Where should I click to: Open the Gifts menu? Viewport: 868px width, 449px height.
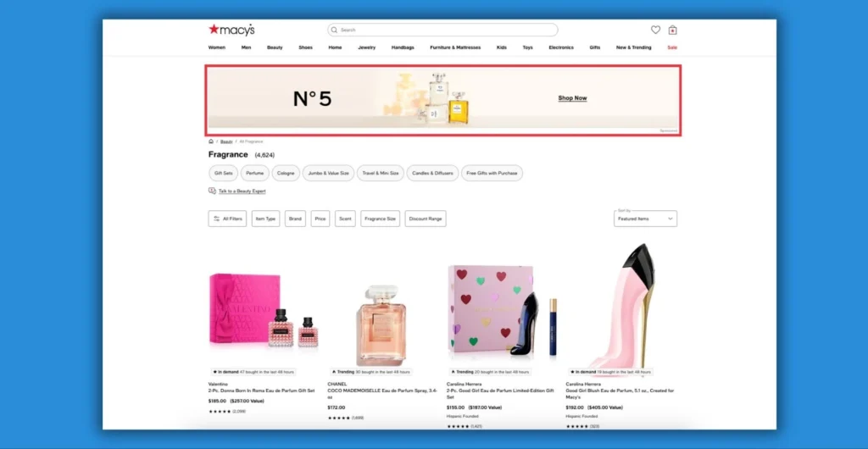point(594,47)
